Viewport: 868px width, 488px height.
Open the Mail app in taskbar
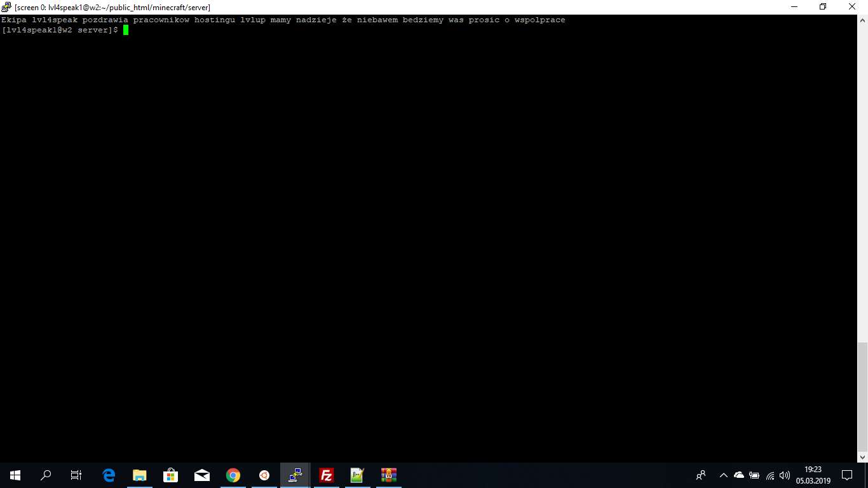pyautogui.click(x=202, y=475)
